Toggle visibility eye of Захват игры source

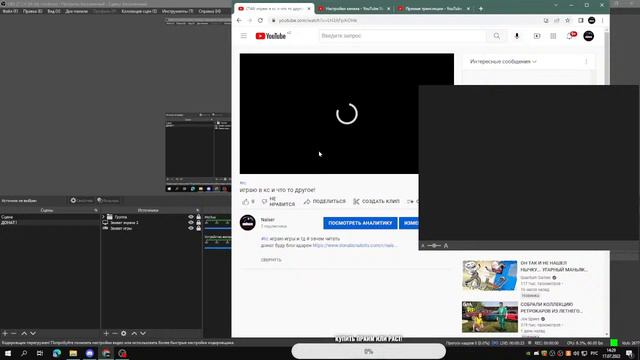click(x=191, y=229)
